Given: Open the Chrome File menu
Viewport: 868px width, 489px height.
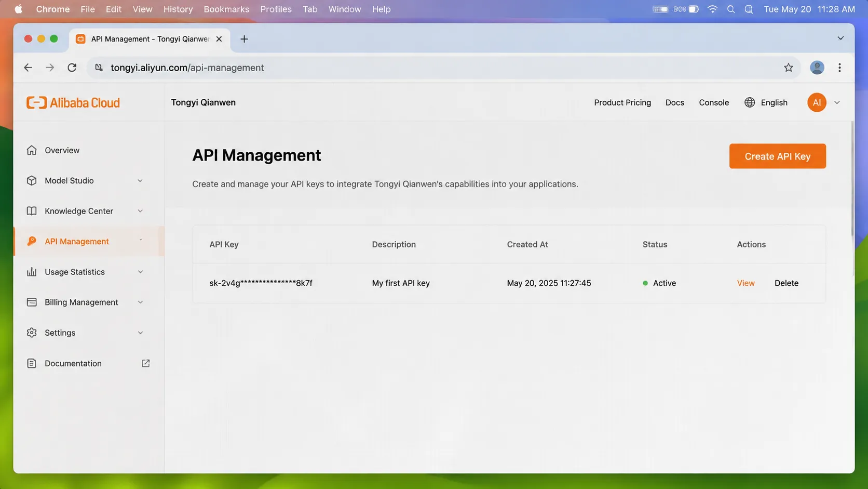Looking at the screenshot, I should coord(88,9).
